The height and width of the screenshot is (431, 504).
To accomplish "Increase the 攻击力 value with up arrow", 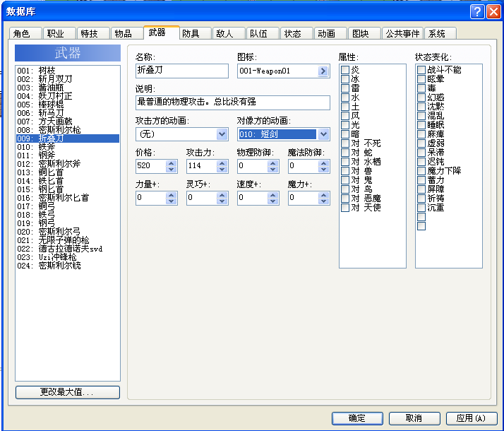I will pyautogui.click(x=222, y=163).
